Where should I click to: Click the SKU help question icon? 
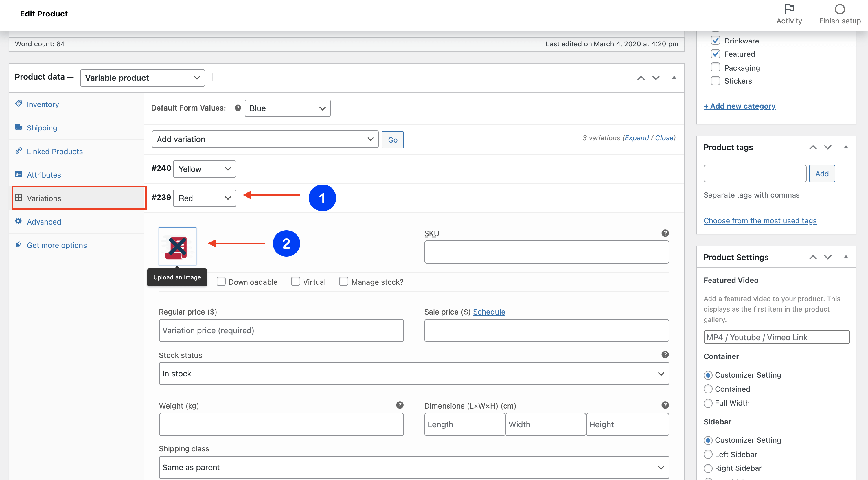665,233
